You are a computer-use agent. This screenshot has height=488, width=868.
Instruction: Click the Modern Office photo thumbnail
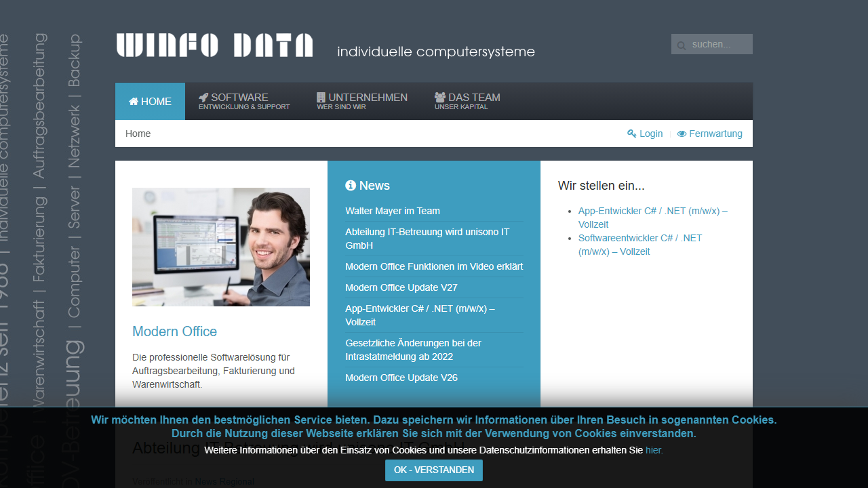221,247
